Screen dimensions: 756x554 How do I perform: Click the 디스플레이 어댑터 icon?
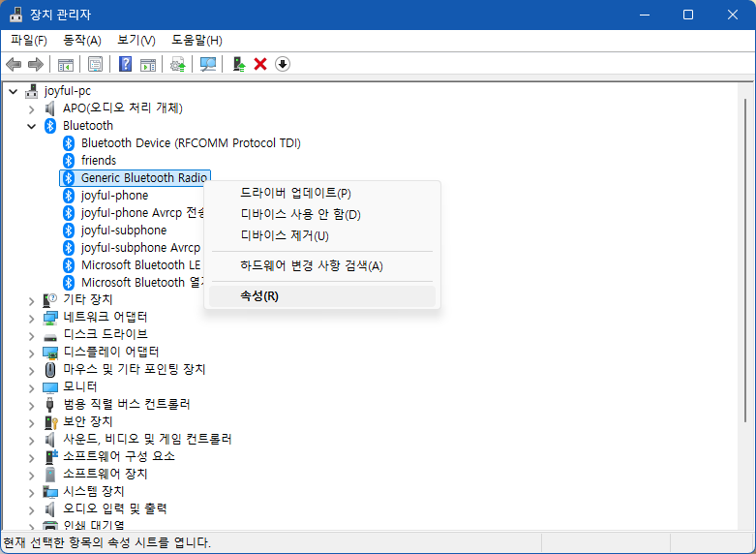click(x=50, y=353)
